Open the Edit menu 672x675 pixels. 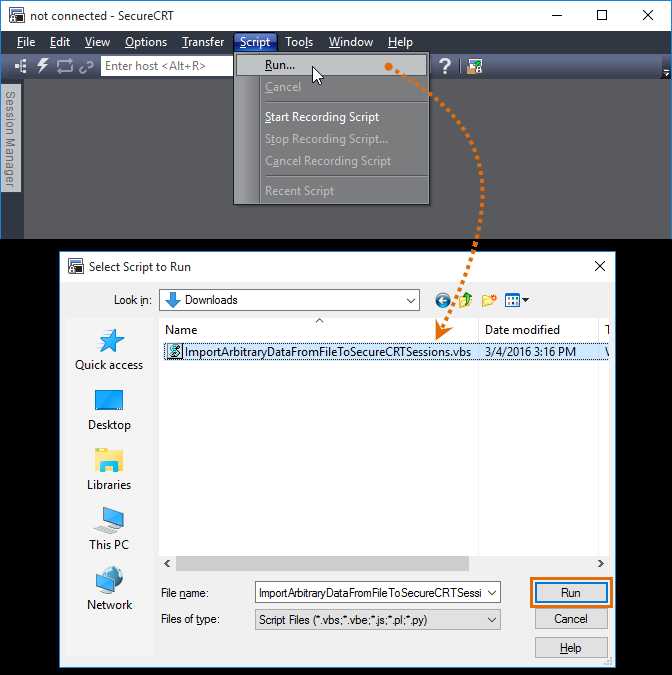60,42
